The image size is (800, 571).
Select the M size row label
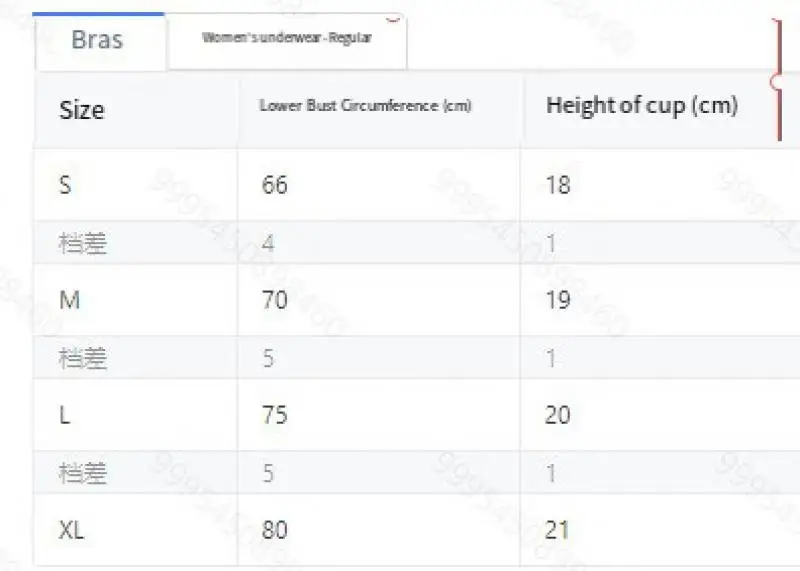(x=69, y=300)
